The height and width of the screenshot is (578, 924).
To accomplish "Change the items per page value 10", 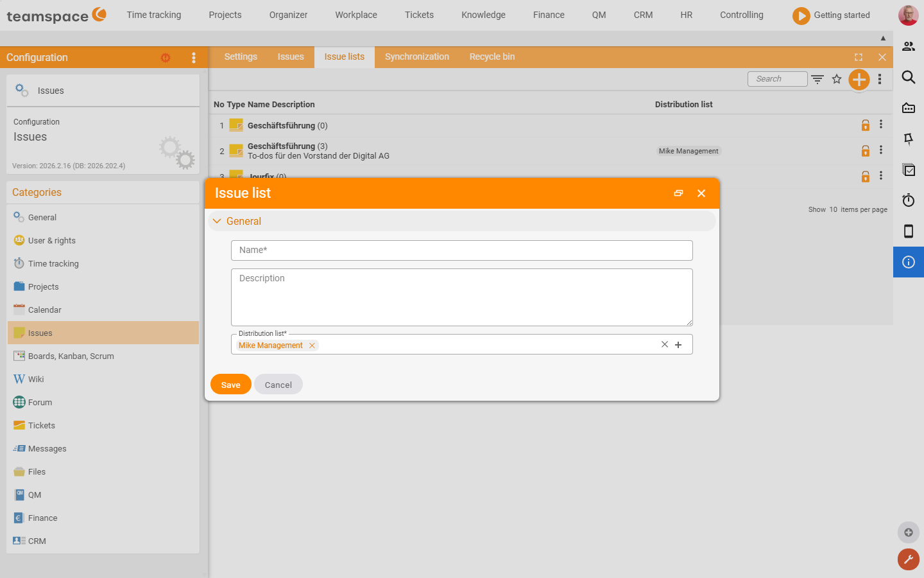I will 833,209.
